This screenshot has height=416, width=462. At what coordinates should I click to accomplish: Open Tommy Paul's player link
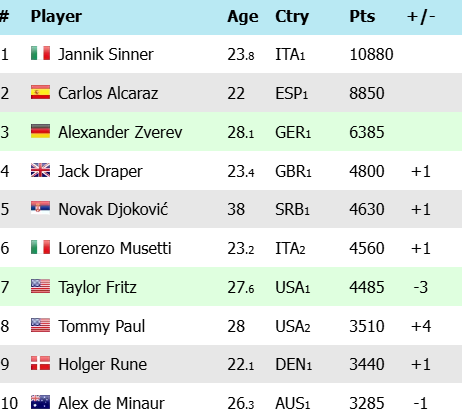pyautogui.click(x=102, y=326)
